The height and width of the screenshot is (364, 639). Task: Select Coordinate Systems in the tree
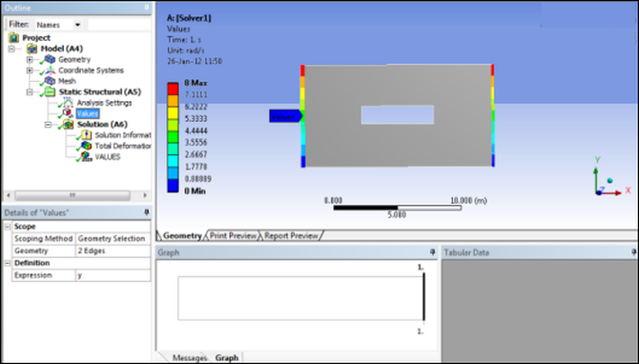click(91, 70)
